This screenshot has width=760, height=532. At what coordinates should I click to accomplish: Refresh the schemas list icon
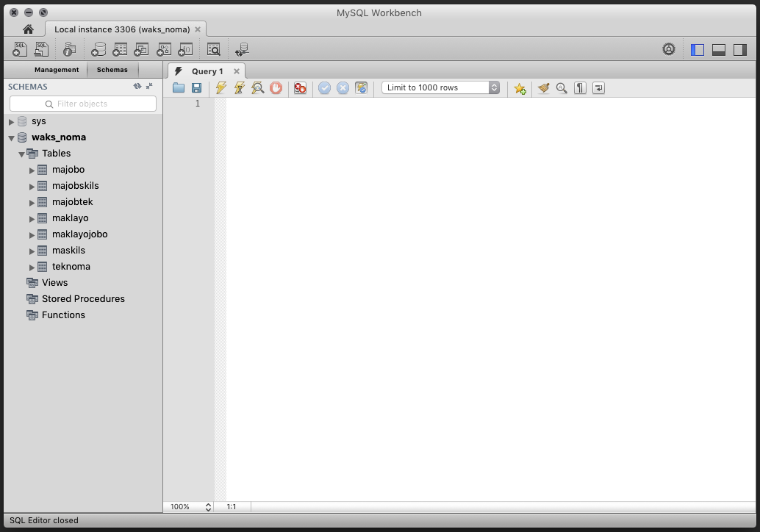[x=137, y=86]
